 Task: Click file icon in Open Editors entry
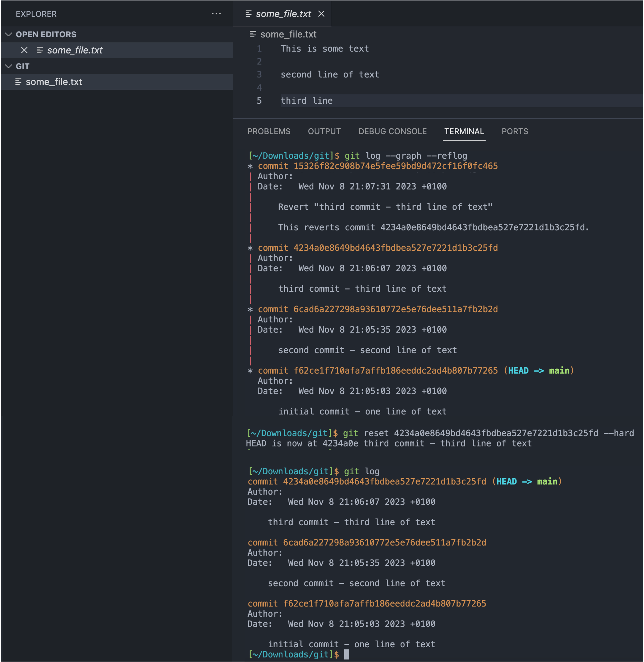(40, 50)
